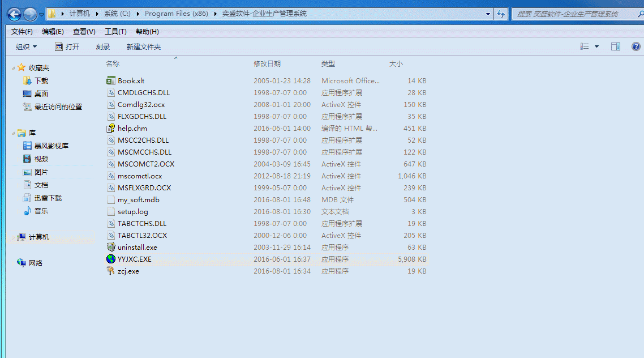Open the 下载 folder icon in sidebar
Image resolution: width=644 pixels, height=358 pixels.
click(27, 80)
